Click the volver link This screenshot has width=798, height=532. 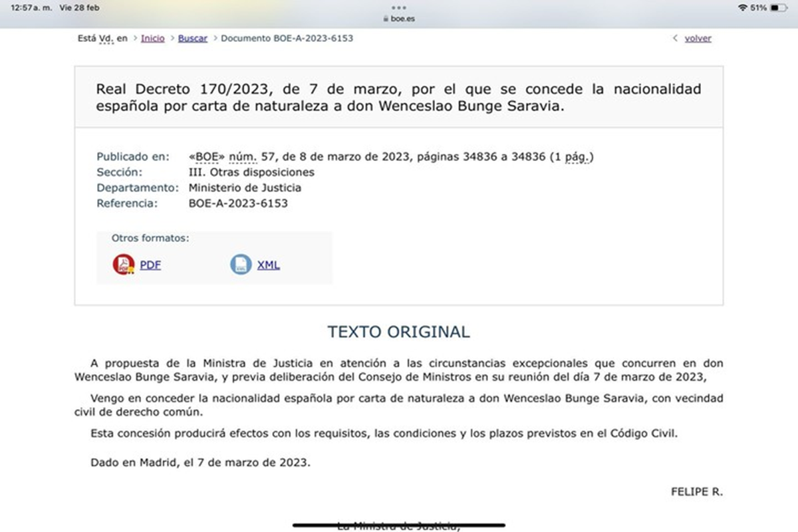click(x=698, y=39)
